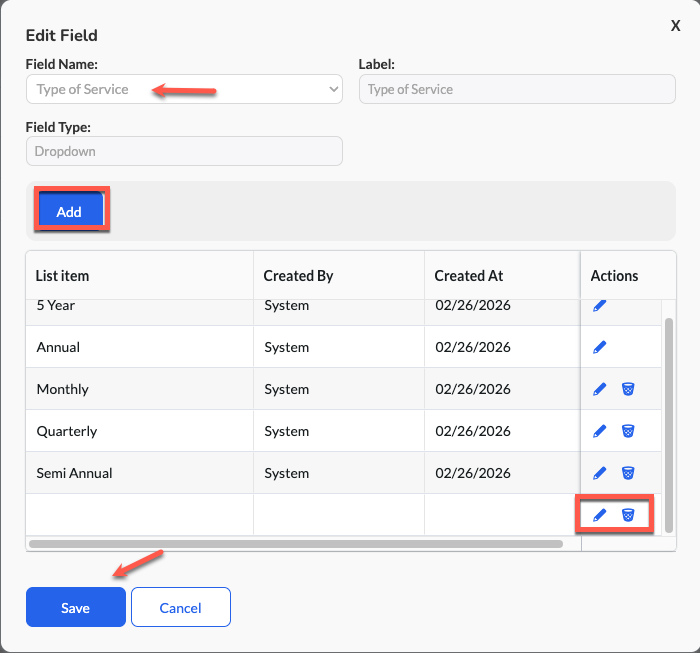This screenshot has width=700, height=653.
Task: Click System in the Semi Annual row
Action: pos(287,473)
